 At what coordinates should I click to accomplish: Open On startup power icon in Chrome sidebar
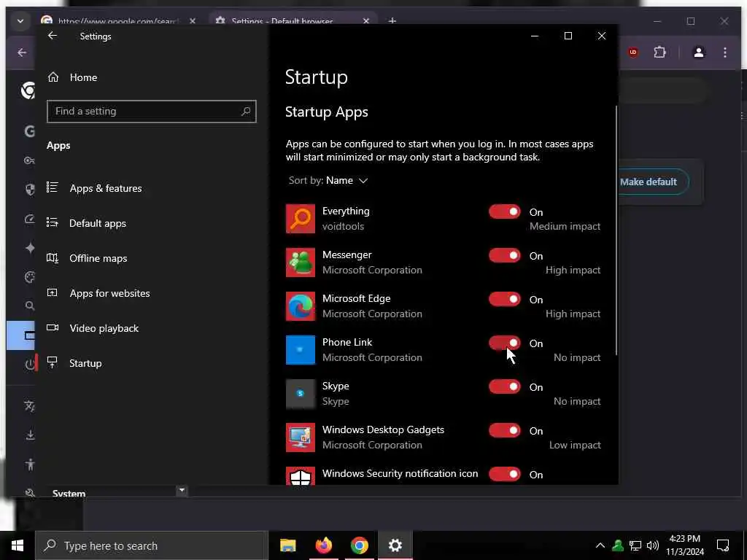[x=29, y=365]
